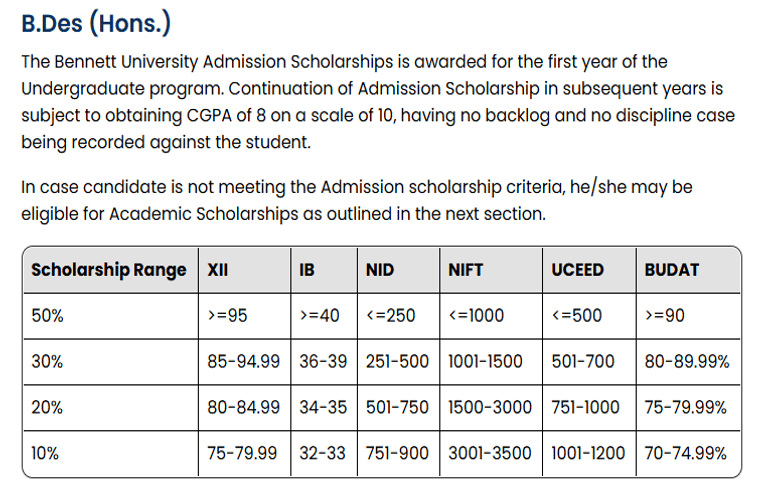Click the 50% scholarship row label
Viewport: 766px width, 498px height.
(46, 316)
